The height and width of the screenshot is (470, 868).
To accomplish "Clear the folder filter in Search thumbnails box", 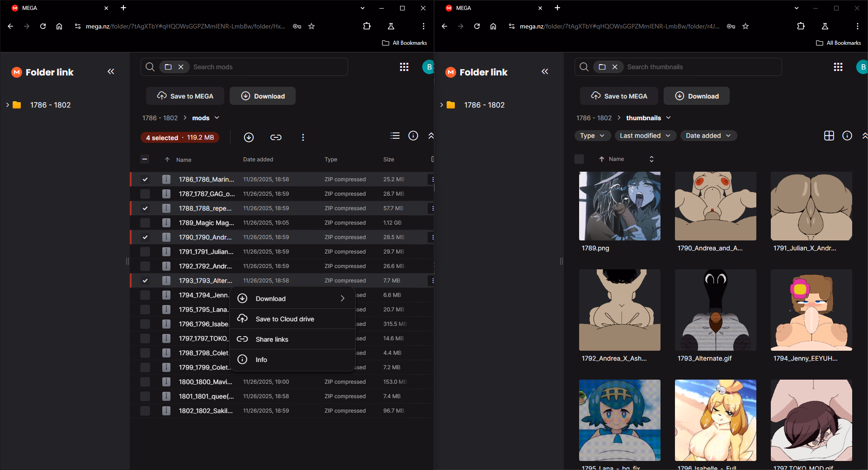I will tap(615, 67).
